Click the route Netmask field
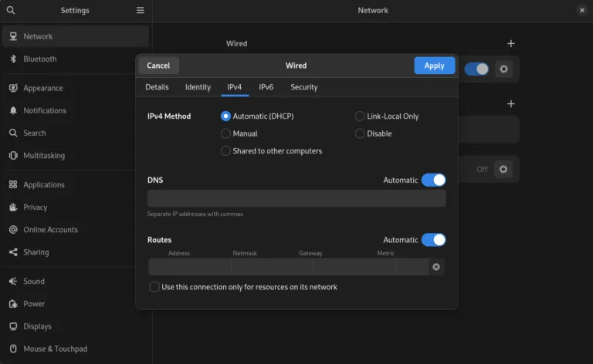Screen dimensions: 593x364 pyautogui.click(x=273, y=267)
